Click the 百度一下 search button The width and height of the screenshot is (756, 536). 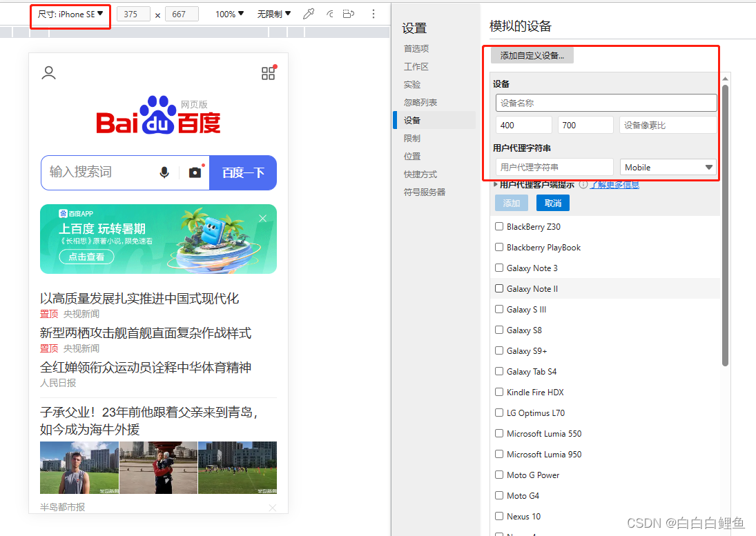pyautogui.click(x=243, y=172)
